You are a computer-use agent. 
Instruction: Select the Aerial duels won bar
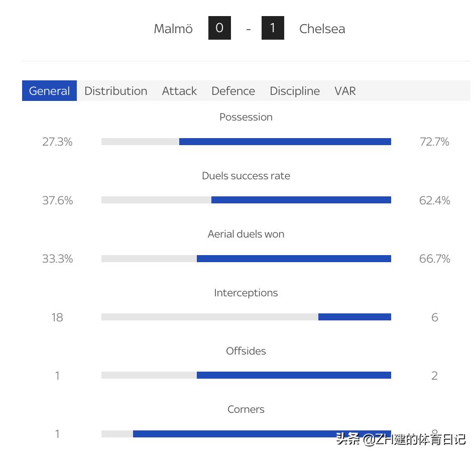246,259
